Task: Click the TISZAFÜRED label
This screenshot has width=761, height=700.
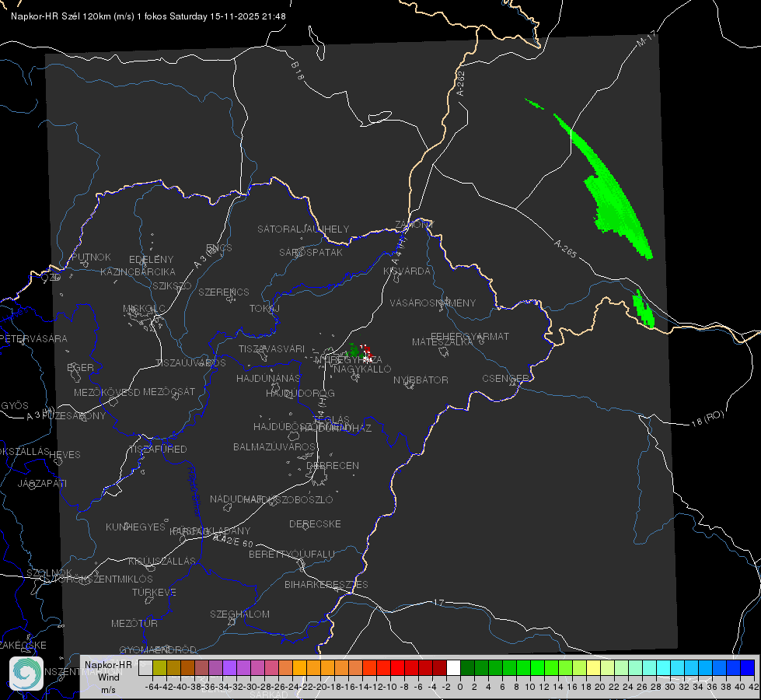Action: click(159, 450)
